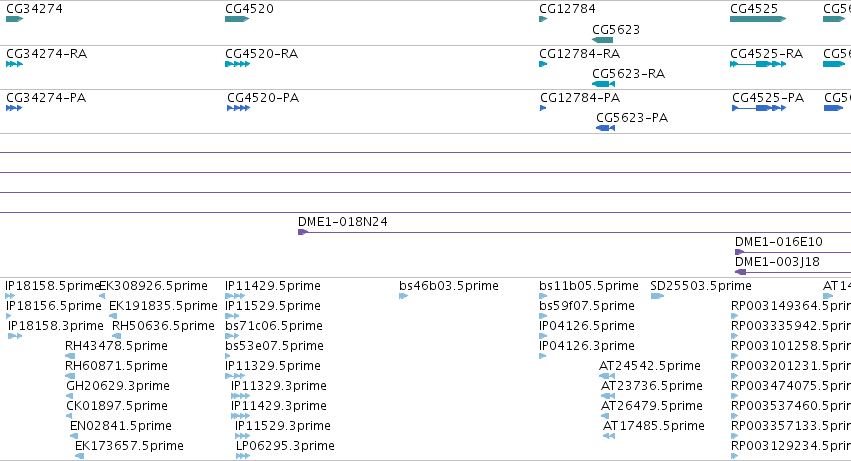Select the bs46b03.5prime arrow glyph
851x461 pixels.
pyautogui.click(x=403, y=296)
